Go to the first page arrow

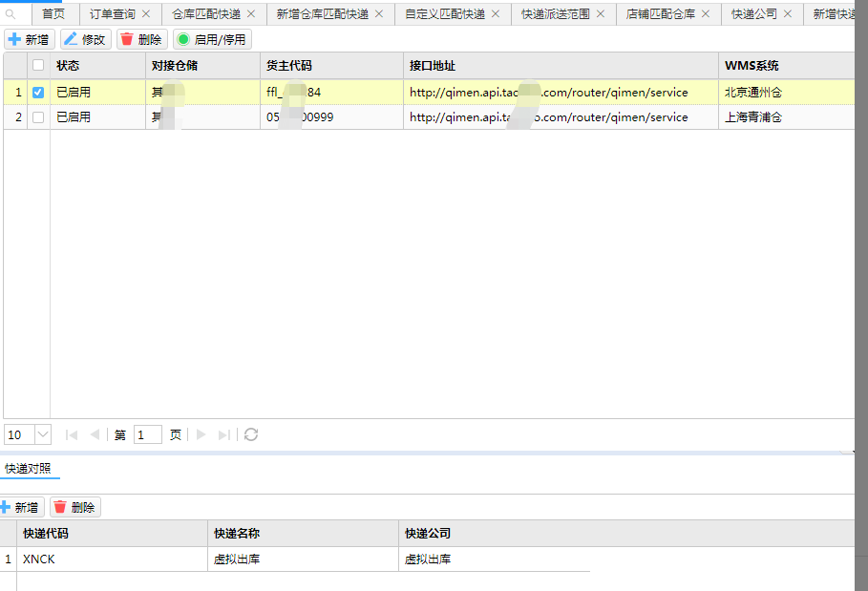pos(72,434)
